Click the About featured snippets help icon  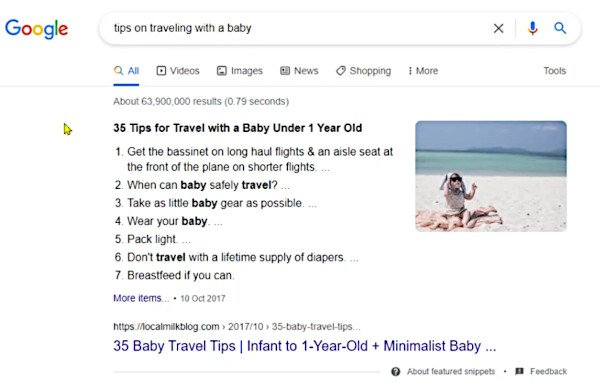[396, 371]
